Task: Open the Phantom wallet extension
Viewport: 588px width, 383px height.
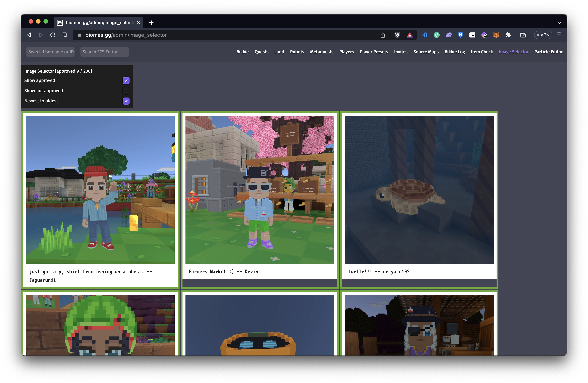Action: tap(449, 35)
